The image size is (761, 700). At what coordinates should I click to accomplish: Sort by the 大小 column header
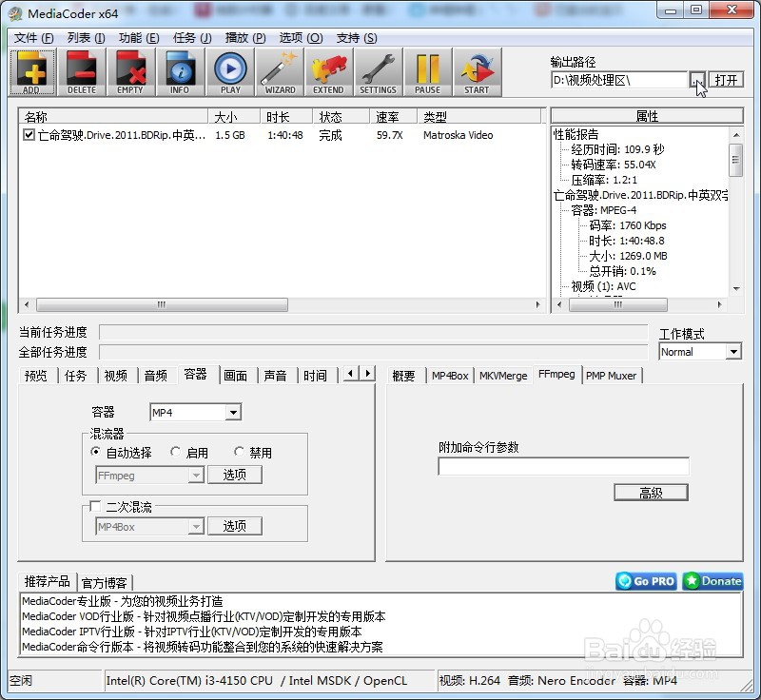coord(234,116)
